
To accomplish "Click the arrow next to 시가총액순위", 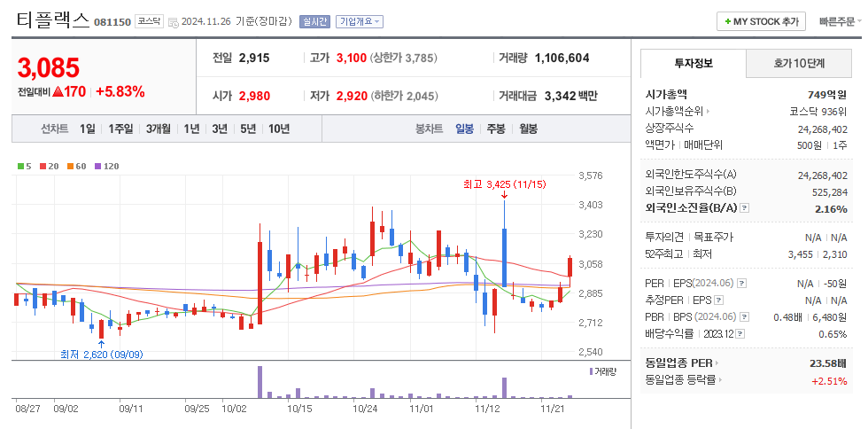I will (708, 112).
